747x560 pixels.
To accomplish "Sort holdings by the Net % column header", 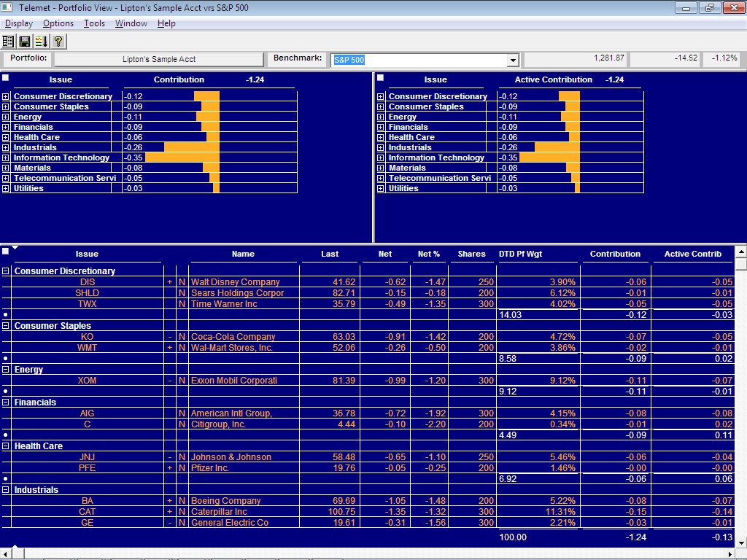I will point(429,254).
